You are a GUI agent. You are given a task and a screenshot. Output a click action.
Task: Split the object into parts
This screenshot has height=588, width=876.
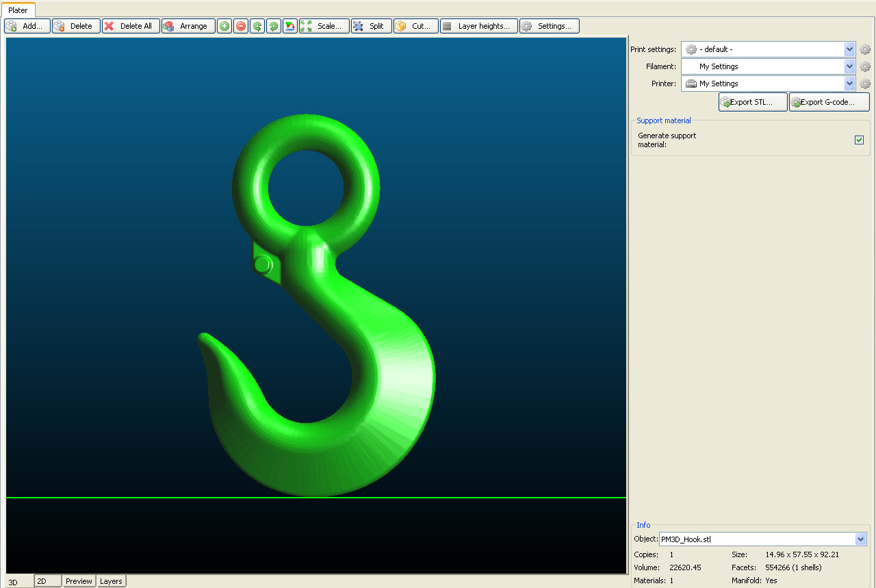point(371,25)
